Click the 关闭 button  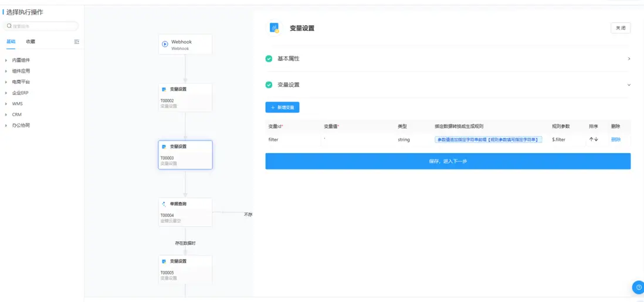[621, 28]
